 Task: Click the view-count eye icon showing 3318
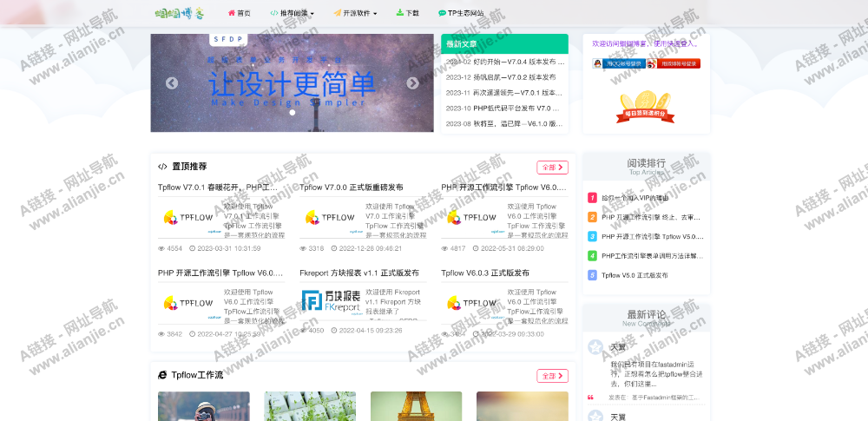click(303, 249)
